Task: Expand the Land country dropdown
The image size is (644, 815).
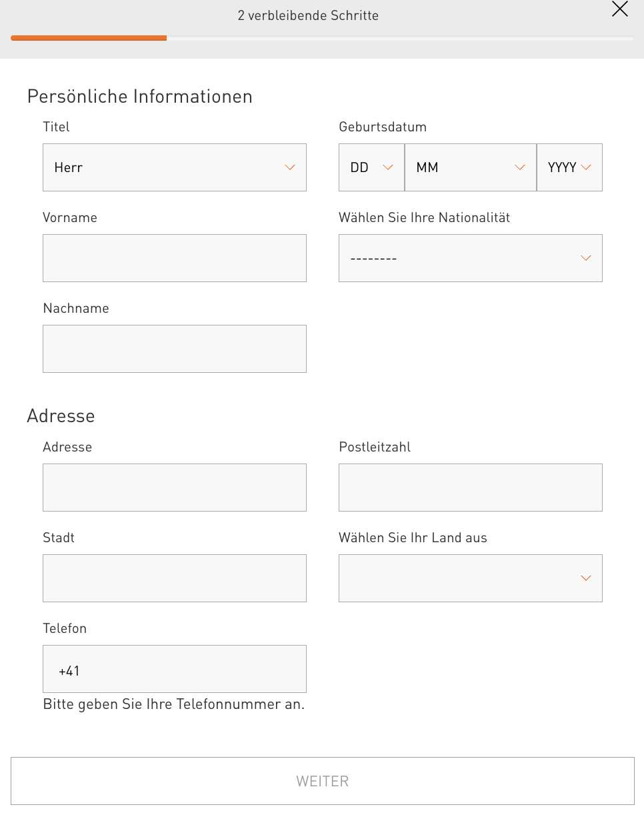Action: tap(470, 578)
